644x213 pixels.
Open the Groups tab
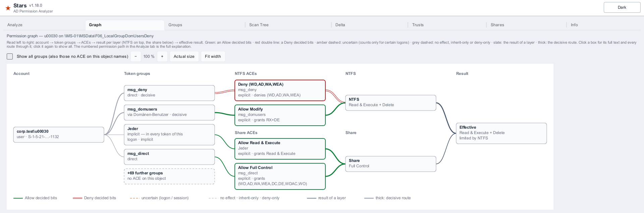175,25
